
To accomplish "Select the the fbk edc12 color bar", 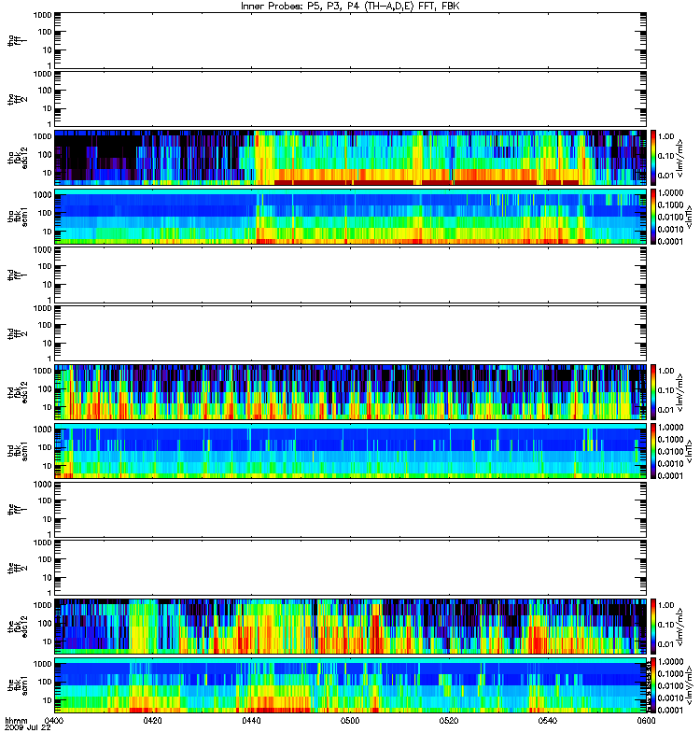I will point(653,626).
